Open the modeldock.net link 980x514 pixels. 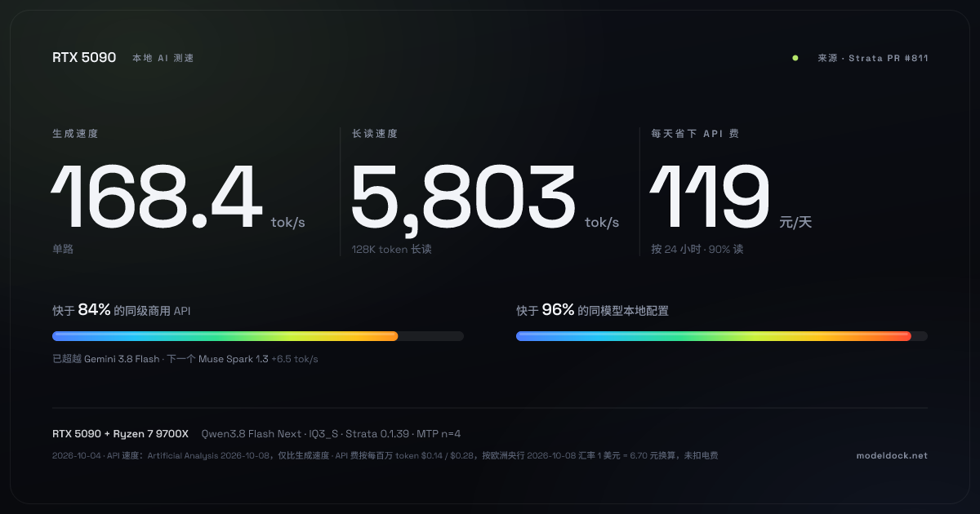[x=892, y=456]
